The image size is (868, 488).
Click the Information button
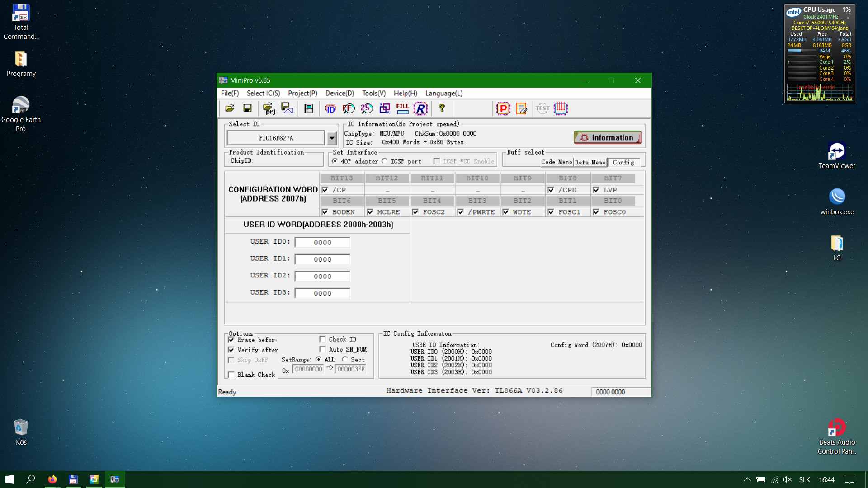point(607,138)
